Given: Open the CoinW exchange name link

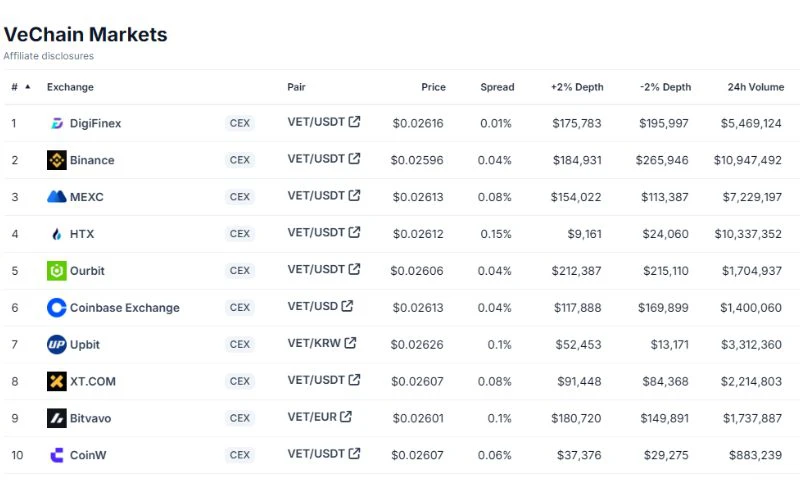Looking at the screenshot, I should coord(88,455).
